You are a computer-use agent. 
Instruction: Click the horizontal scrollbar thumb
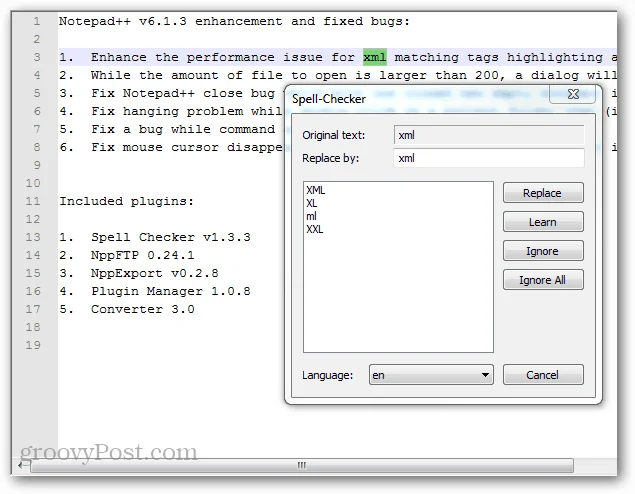coord(302,466)
